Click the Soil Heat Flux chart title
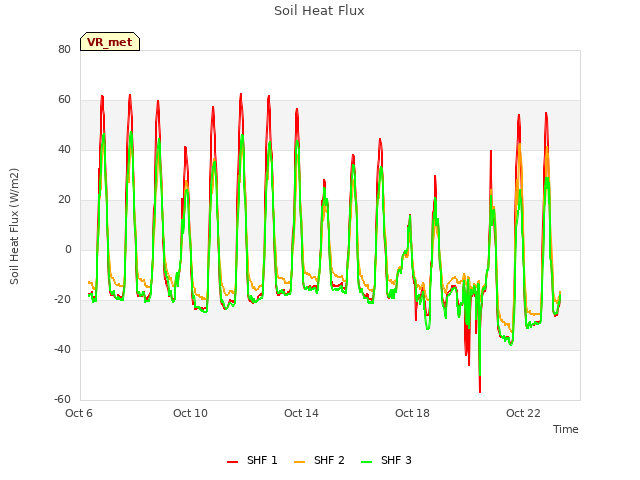 click(x=319, y=11)
